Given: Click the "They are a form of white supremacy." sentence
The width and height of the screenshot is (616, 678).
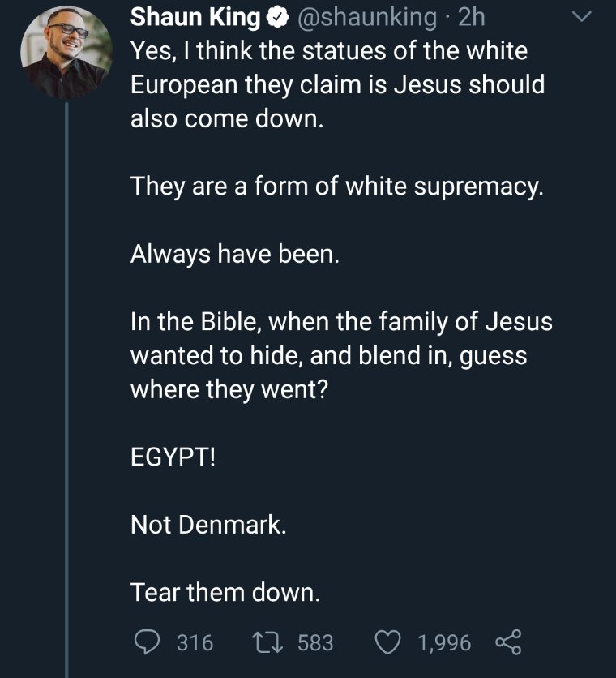Looking at the screenshot, I should [336, 187].
